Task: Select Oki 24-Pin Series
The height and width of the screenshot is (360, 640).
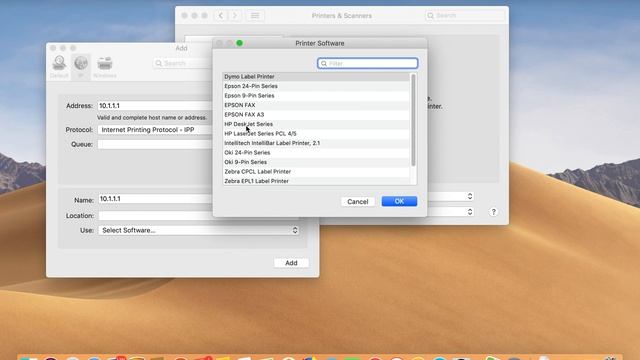Action: click(316, 153)
